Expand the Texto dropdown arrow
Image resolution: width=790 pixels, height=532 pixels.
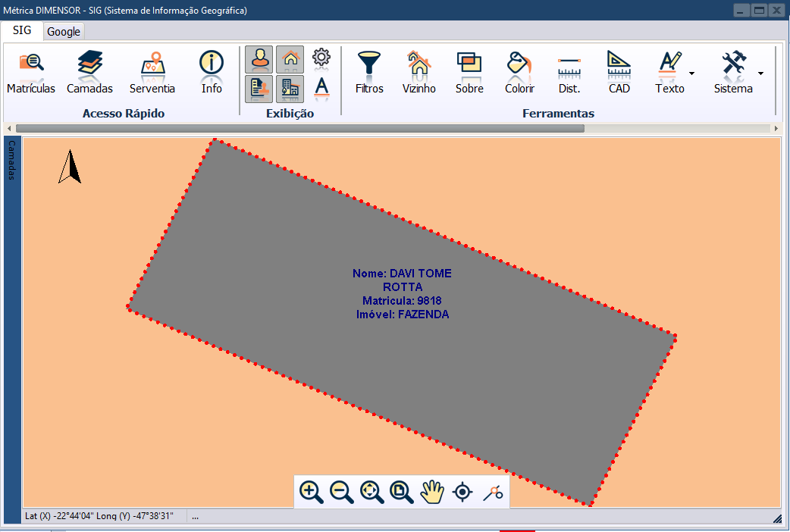coord(691,74)
